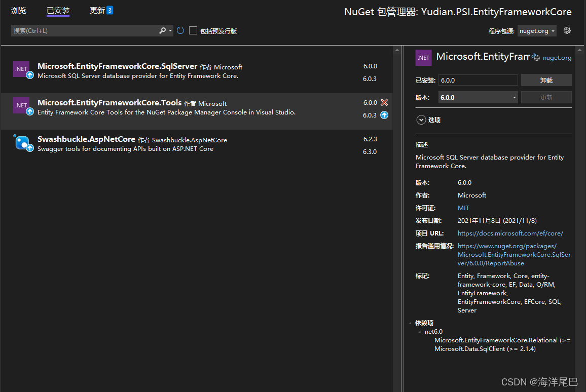Open NuGet settings gear
Image resolution: width=586 pixels, height=392 pixels.
567,30
